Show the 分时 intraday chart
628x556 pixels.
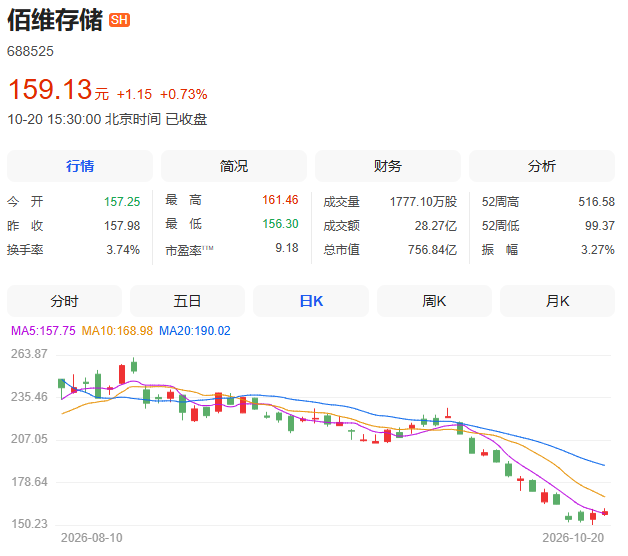point(64,301)
